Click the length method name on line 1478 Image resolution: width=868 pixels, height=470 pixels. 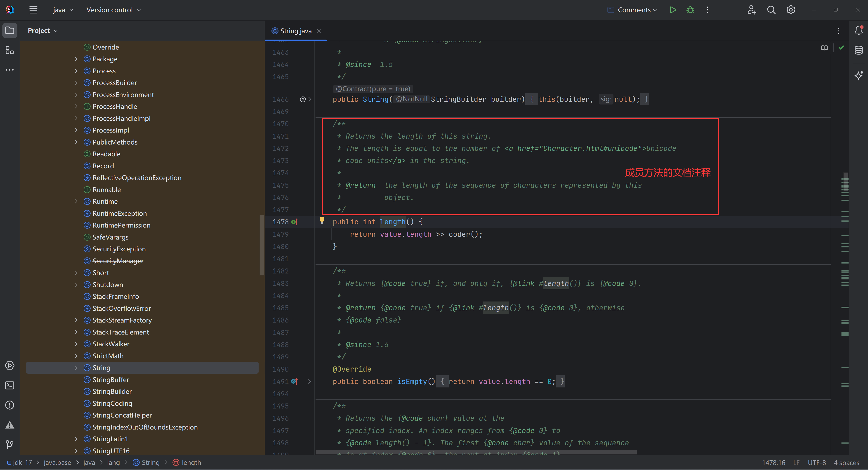tap(393, 222)
